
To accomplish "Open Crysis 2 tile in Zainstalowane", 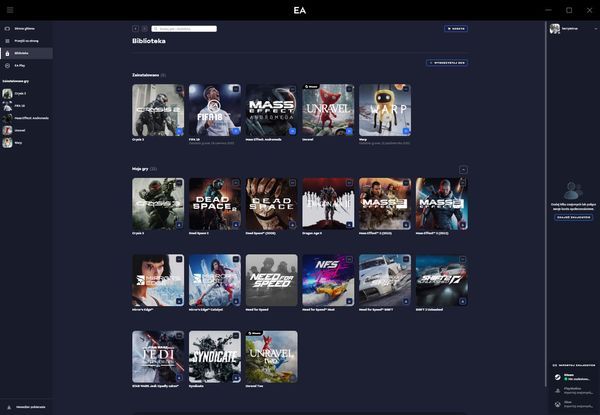I will (x=158, y=110).
